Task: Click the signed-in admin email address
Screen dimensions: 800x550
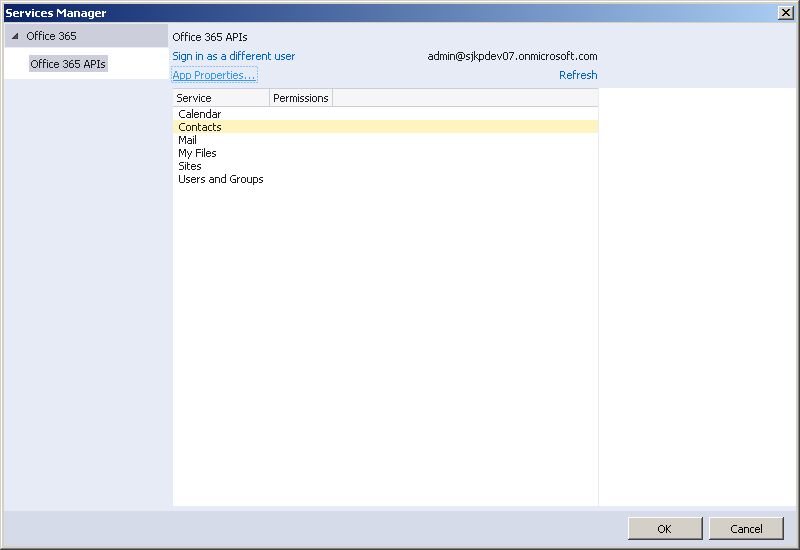Action: [x=512, y=56]
